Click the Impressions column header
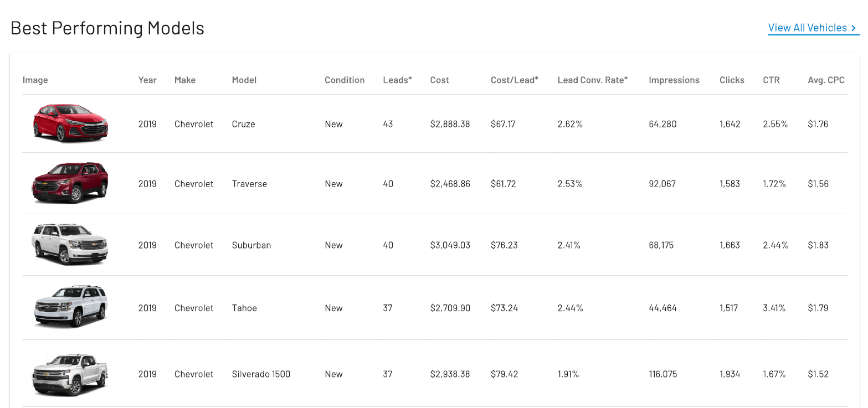The height and width of the screenshot is (408, 868). pos(674,80)
